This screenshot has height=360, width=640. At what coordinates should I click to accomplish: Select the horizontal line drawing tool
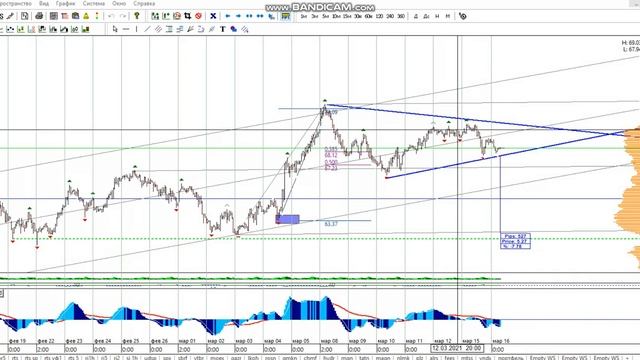click(x=126, y=29)
